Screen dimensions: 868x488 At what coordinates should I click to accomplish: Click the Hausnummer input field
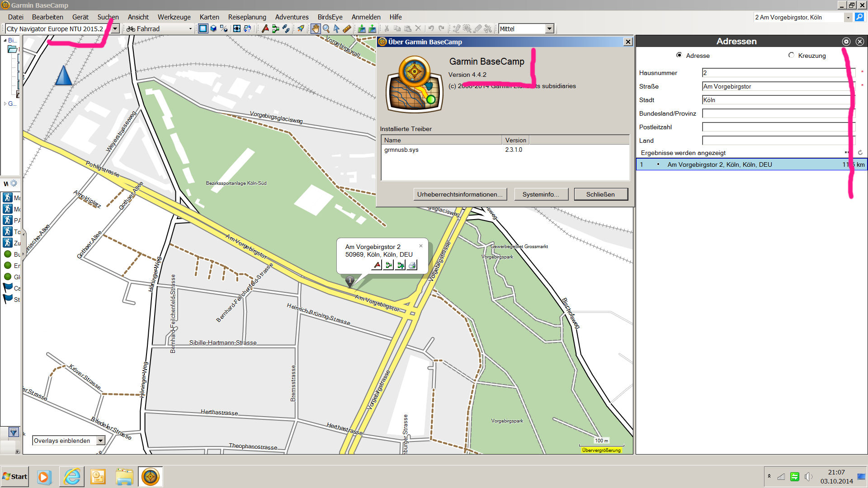[x=778, y=73]
